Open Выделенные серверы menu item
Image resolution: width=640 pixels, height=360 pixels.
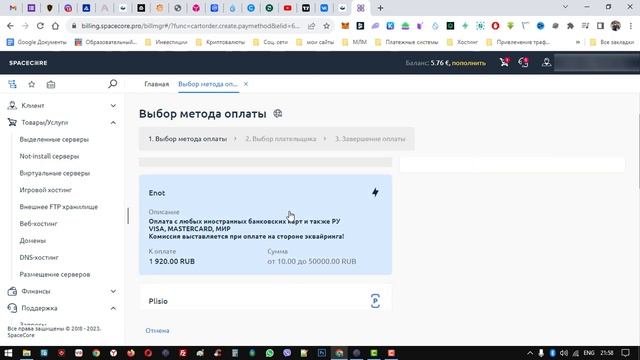tap(54, 139)
